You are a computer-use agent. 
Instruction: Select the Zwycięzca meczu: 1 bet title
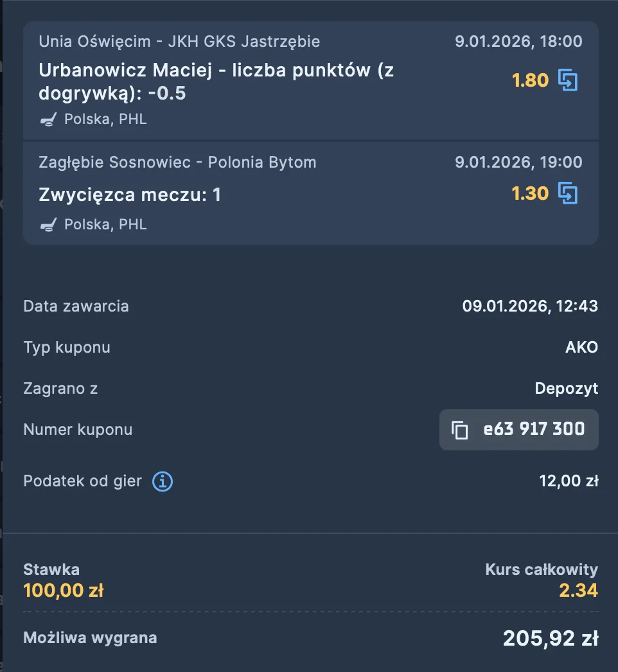130,195
